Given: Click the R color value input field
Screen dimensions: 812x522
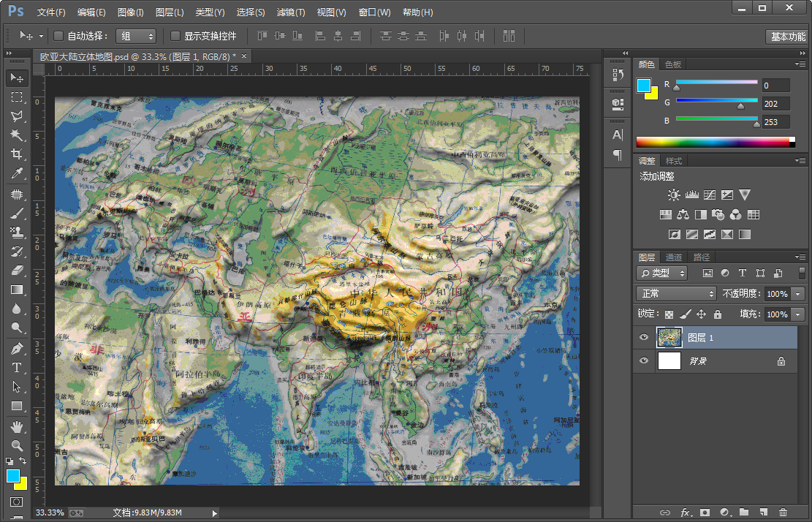Looking at the screenshot, I should click(775, 86).
